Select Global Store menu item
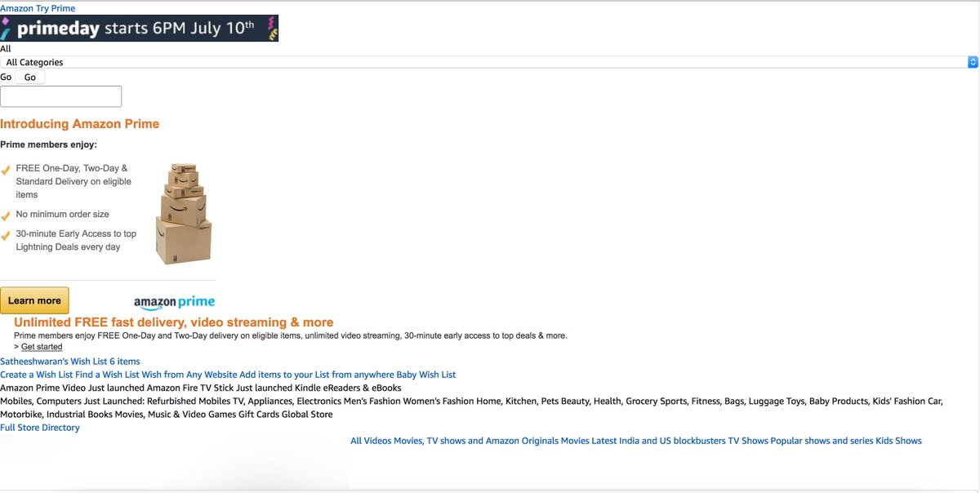The width and height of the screenshot is (980, 493). pyautogui.click(x=307, y=415)
